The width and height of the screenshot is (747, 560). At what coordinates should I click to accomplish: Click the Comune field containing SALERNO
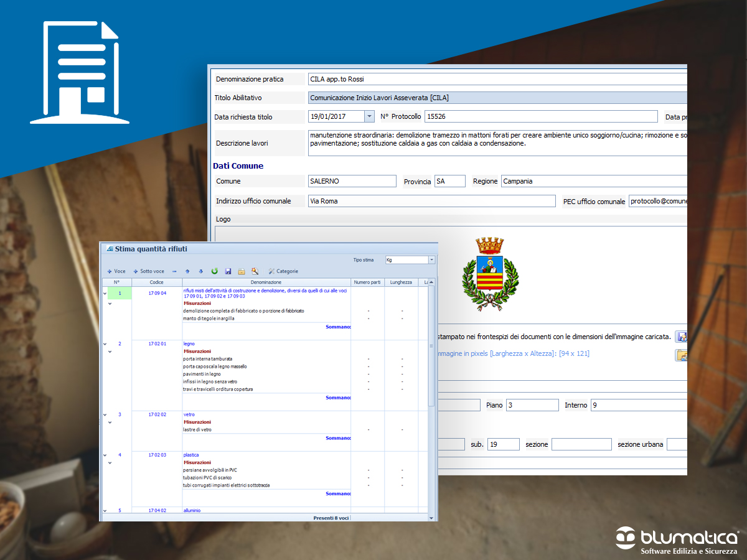tap(352, 181)
